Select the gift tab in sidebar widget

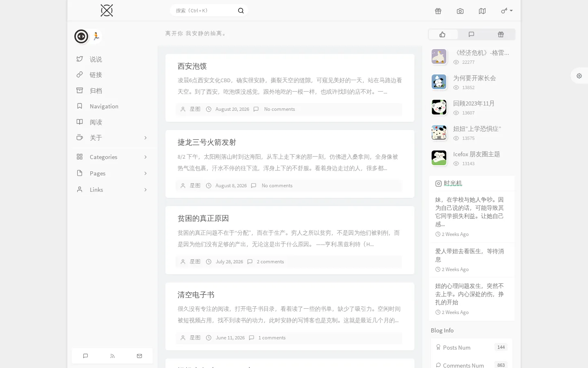[x=501, y=34]
